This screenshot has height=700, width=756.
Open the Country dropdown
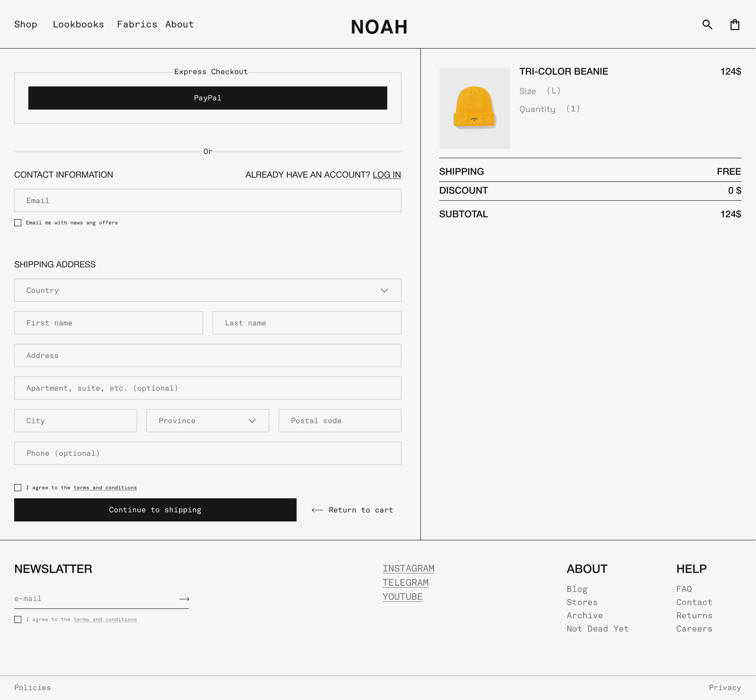207,291
